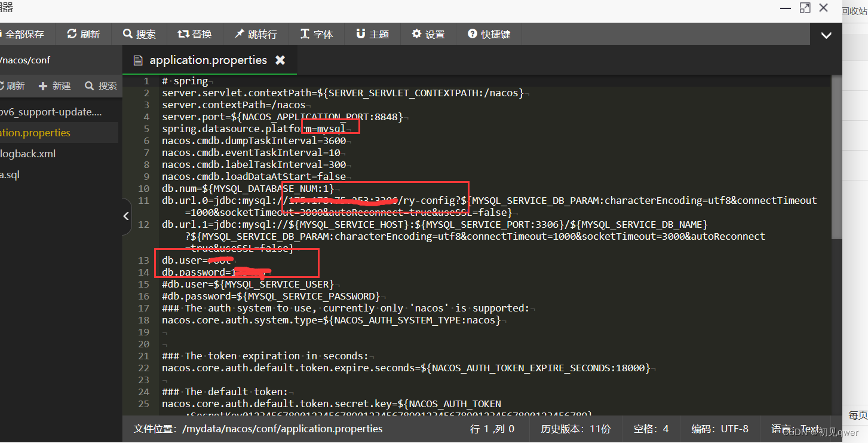This screenshot has width=868, height=443.
Task: Change the 语言 Text language mode
Action: click(795, 429)
